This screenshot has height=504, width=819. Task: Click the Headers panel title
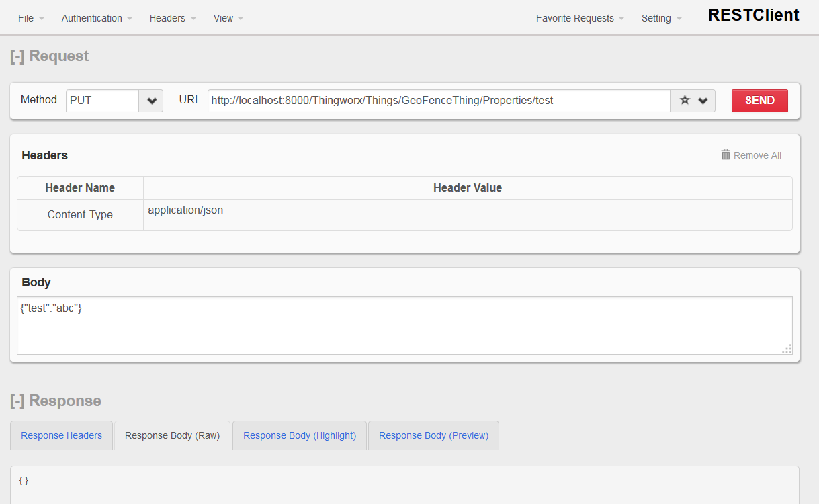point(44,155)
